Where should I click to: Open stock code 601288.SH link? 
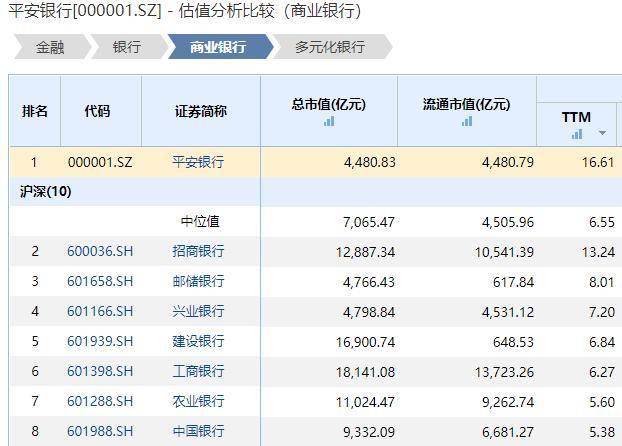pyautogui.click(x=100, y=401)
